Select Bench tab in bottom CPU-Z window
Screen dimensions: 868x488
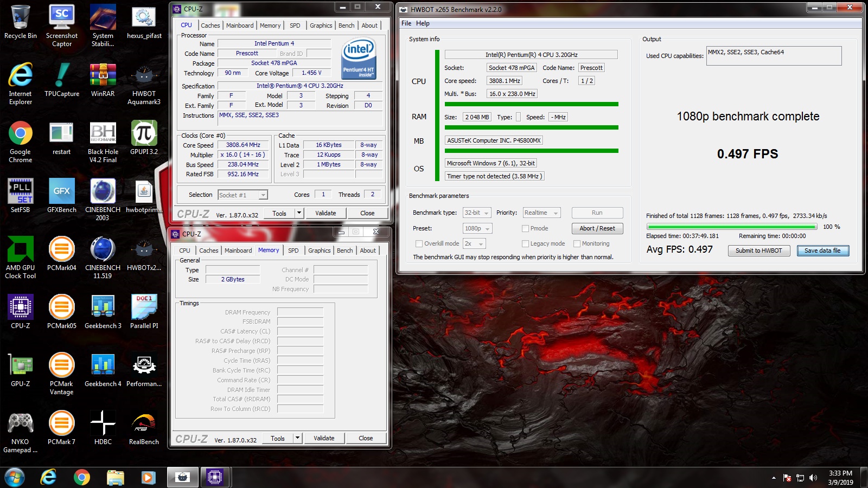pyautogui.click(x=344, y=251)
